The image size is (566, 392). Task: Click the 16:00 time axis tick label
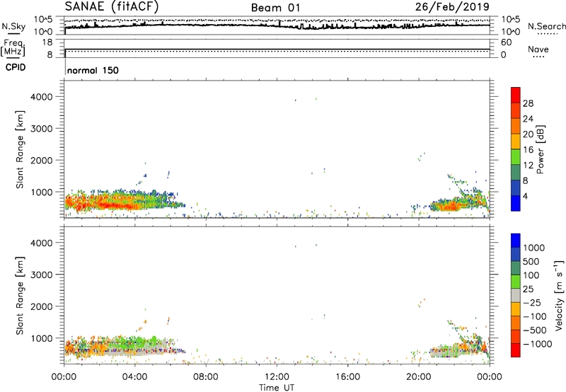347,377
